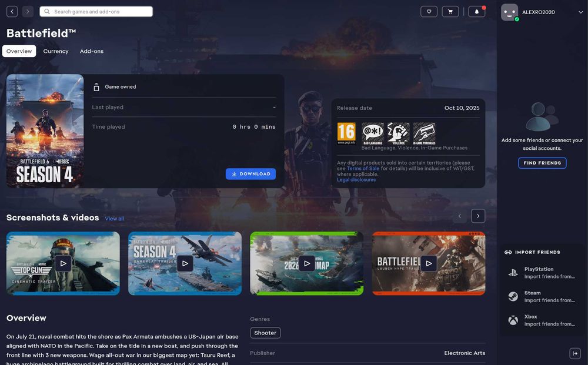This screenshot has height=365, width=588.
Task: Switch to the Overview tab
Action: [19, 51]
